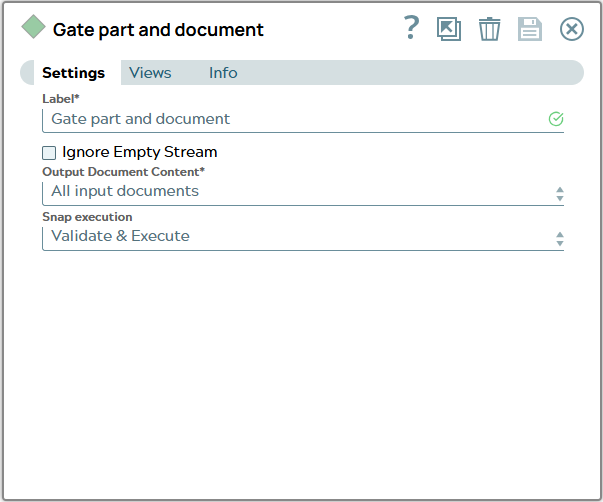The image size is (603, 502).
Task: Save settings with the floppy disk icon
Action: click(x=530, y=29)
